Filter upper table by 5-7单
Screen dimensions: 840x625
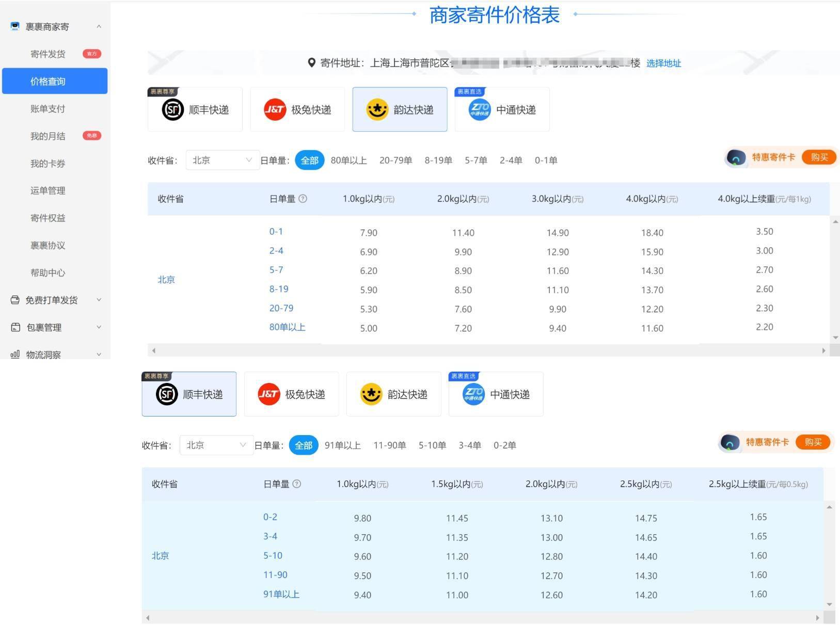tap(476, 161)
